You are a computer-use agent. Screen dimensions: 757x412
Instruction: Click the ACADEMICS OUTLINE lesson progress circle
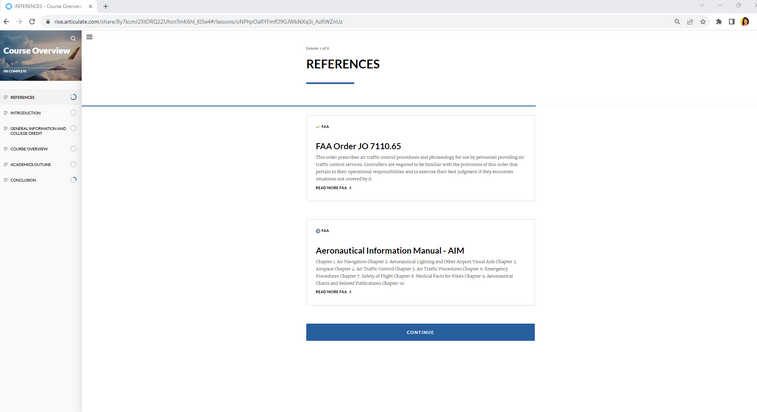click(74, 164)
